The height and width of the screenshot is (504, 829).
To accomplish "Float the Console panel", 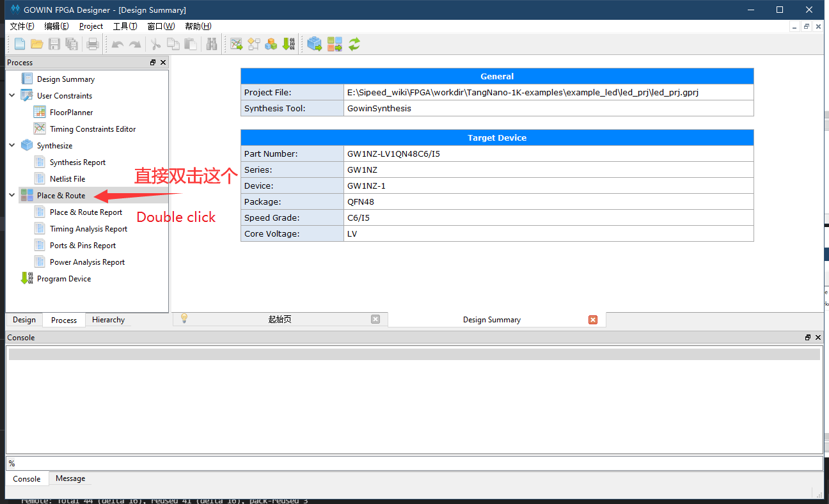I will click(x=808, y=337).
